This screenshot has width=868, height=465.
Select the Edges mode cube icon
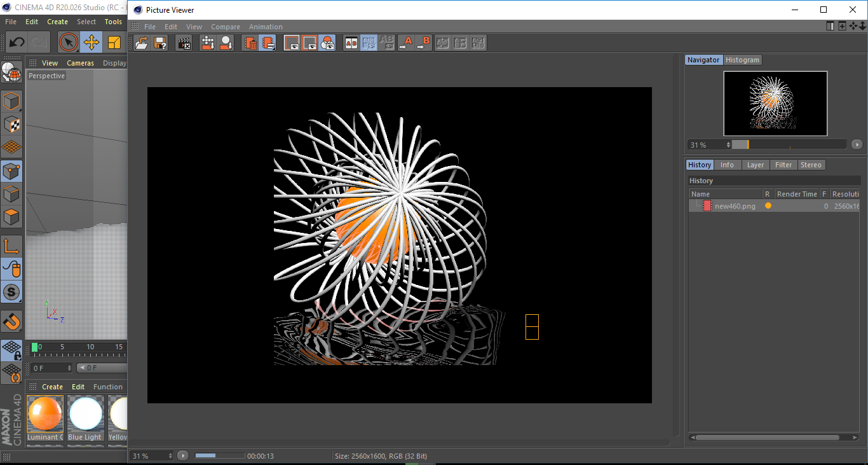pyautogui.click(x=11, y=194)
